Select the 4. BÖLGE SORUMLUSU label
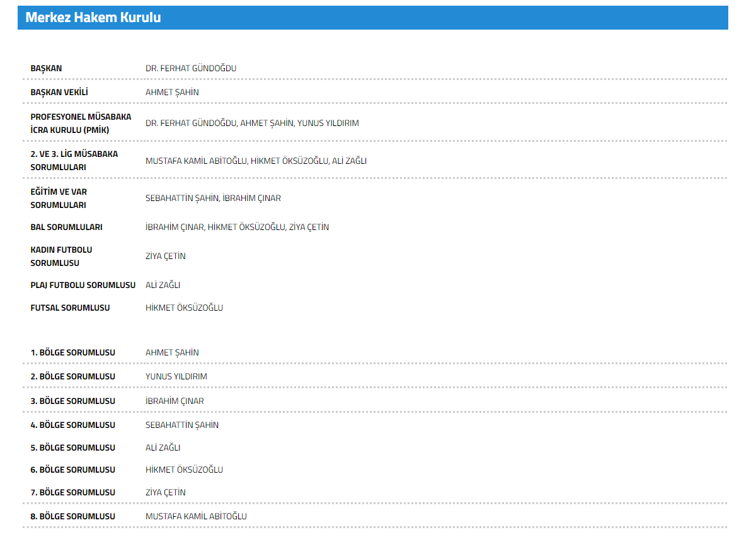The width and height of the screenshot is (756, 559). (x=73, y=425)
